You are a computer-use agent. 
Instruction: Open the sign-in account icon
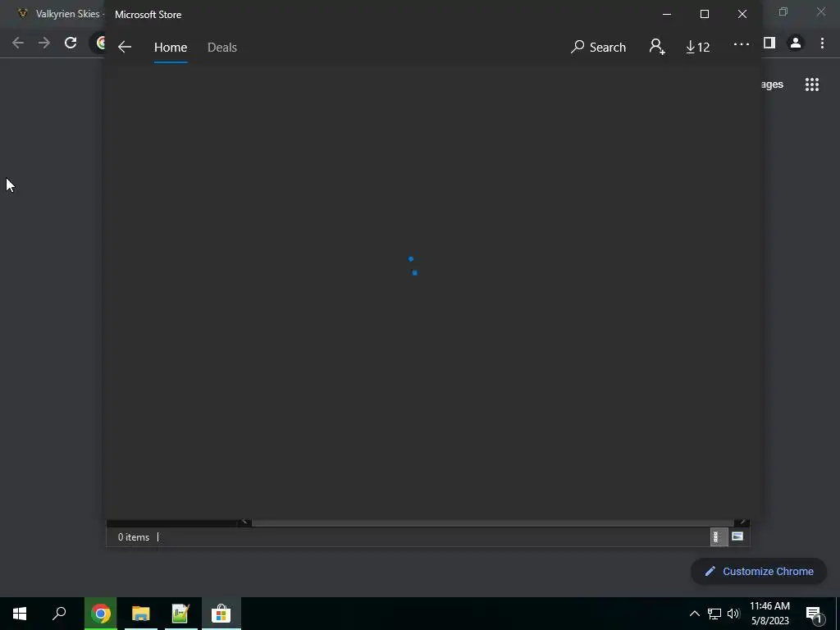[x=657, y=47]
